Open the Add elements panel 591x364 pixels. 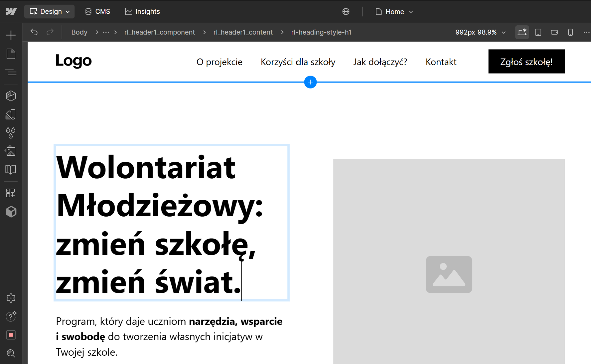point(11,35)
